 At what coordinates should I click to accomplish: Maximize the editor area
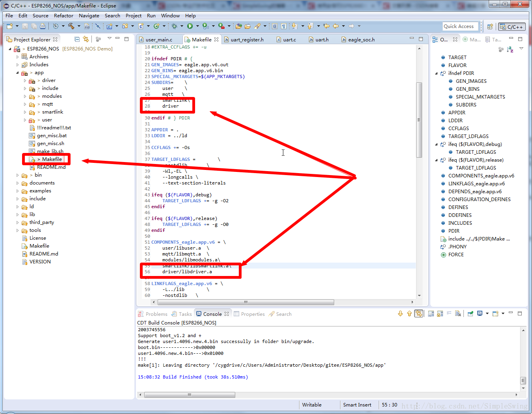421,39
